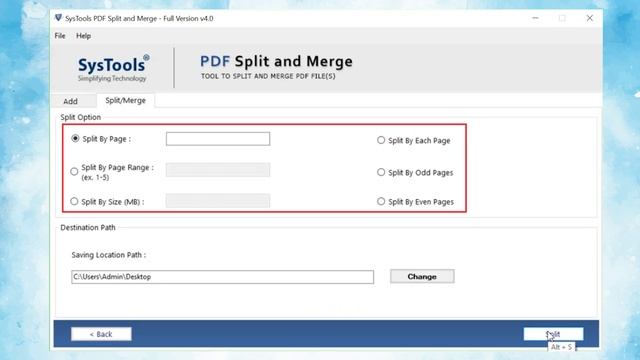
Task: Click the Change destination button
Action: tap(422, 276)
